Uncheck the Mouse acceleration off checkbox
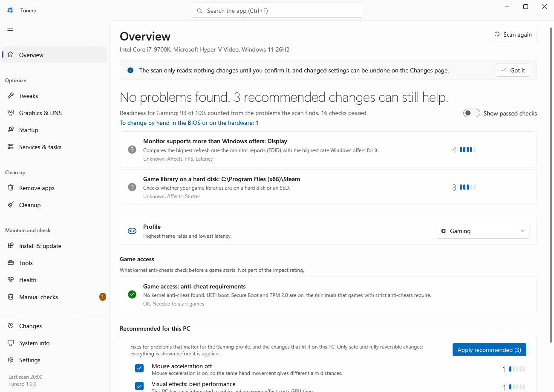 coord(139,368)
